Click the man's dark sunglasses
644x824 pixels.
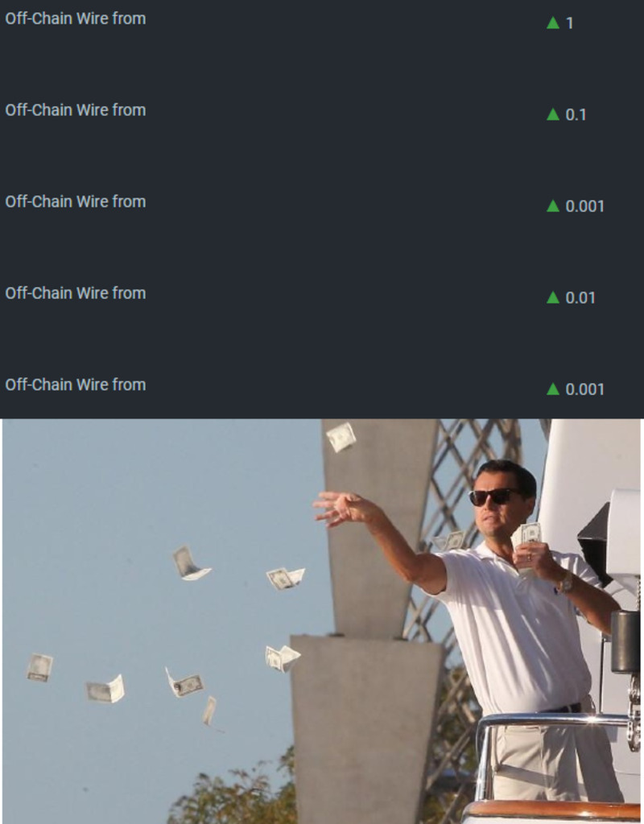(x=493, y=496)
